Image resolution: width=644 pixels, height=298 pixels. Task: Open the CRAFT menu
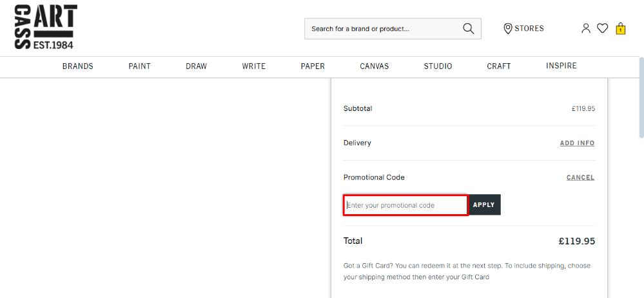tap(498, 66)
